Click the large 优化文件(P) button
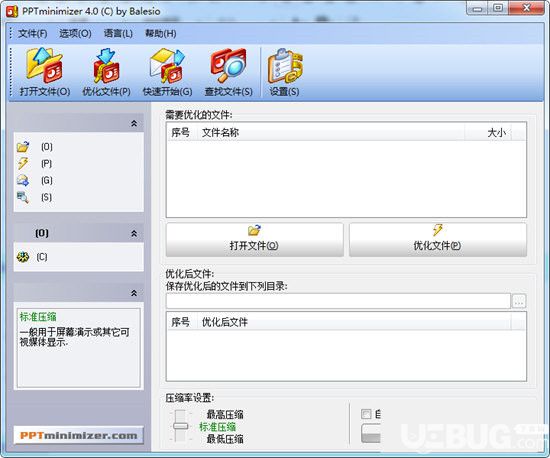550x458 pixels. click(437, 240)
